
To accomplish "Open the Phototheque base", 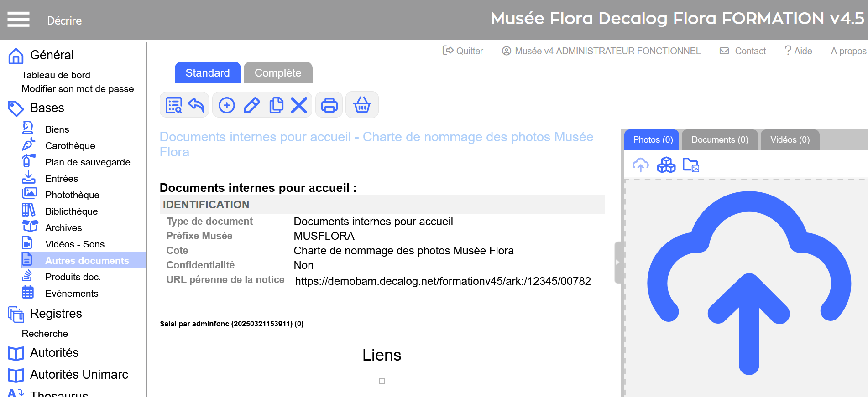I will coord(72,195).
